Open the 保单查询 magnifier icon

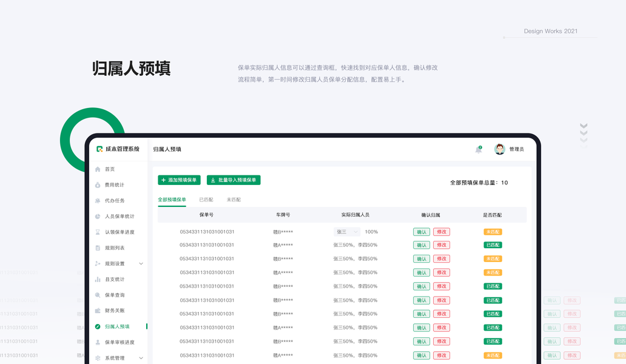coord(98,295)
